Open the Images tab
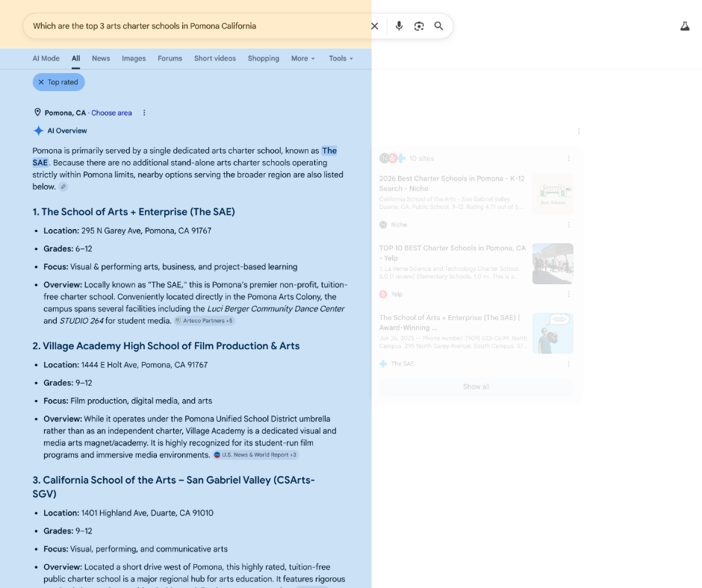The width and height of the screenshot is (702, 588). tap(134, 59)
